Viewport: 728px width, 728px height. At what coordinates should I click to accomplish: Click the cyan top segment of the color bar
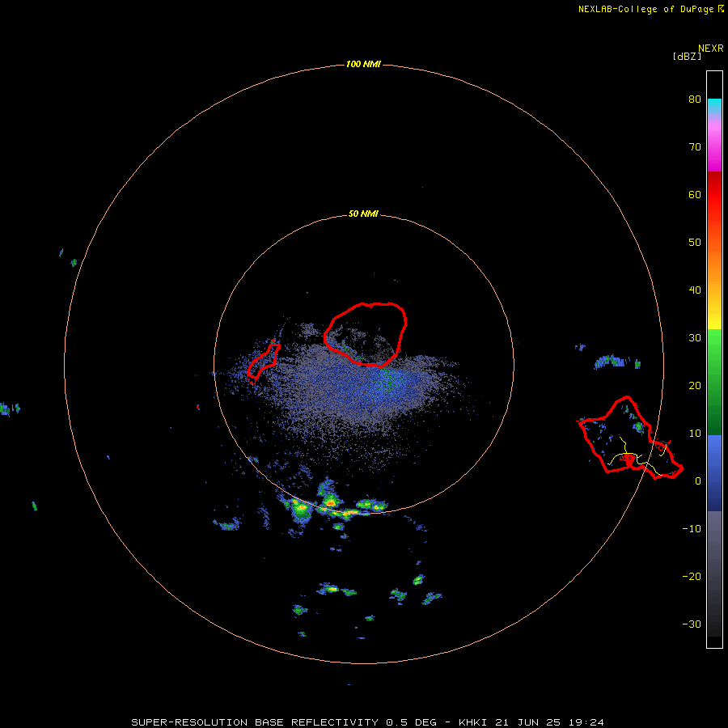coord(714,106)
